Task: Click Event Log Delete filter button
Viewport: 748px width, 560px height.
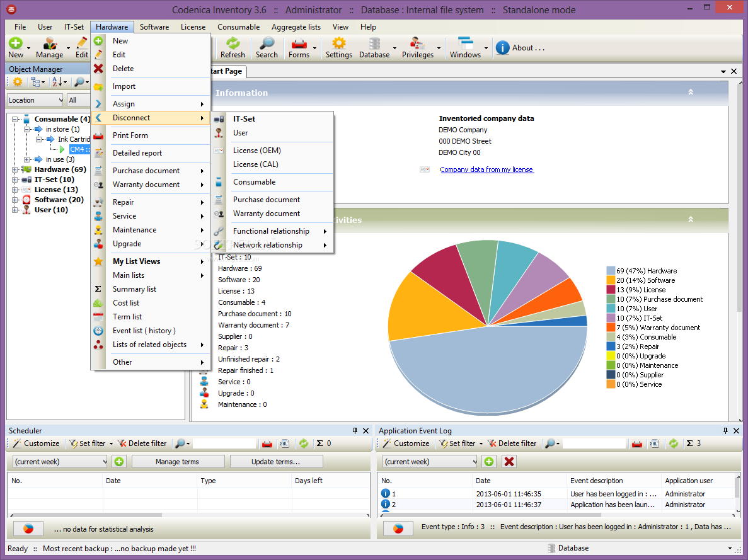Action: 512,443
